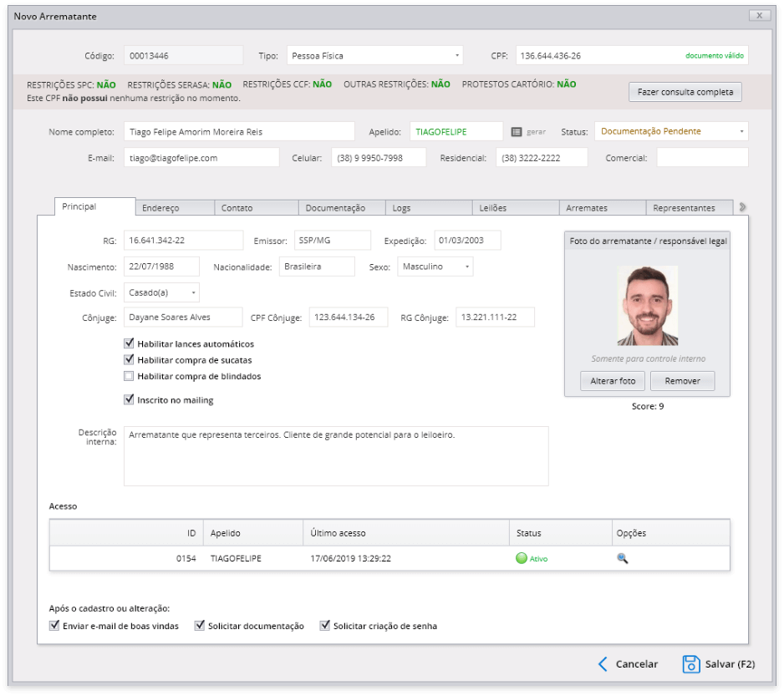
Task: Click the green Ativo status indicator
Action: [522, 558]
